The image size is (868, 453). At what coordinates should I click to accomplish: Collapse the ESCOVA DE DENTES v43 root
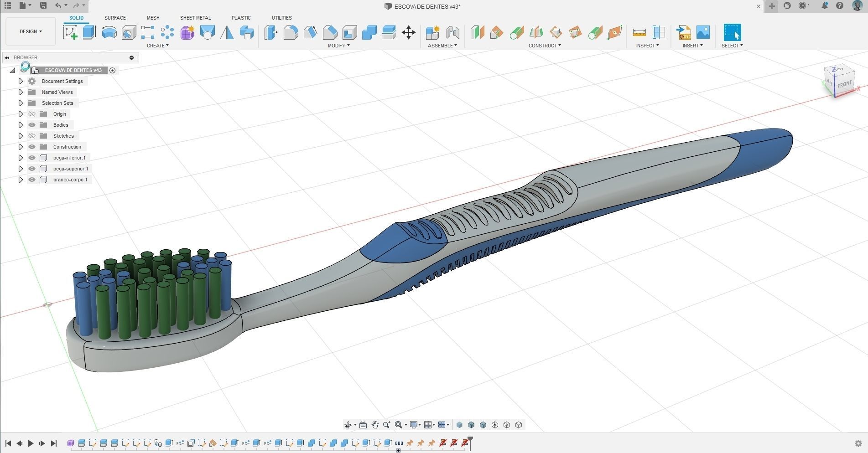[13, 70]
